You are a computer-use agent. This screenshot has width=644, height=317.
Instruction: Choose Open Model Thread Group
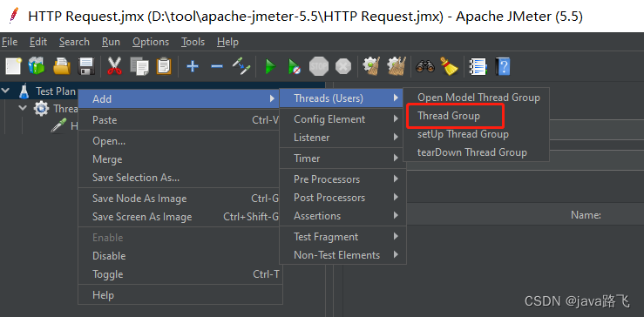(x=476, y=98)
